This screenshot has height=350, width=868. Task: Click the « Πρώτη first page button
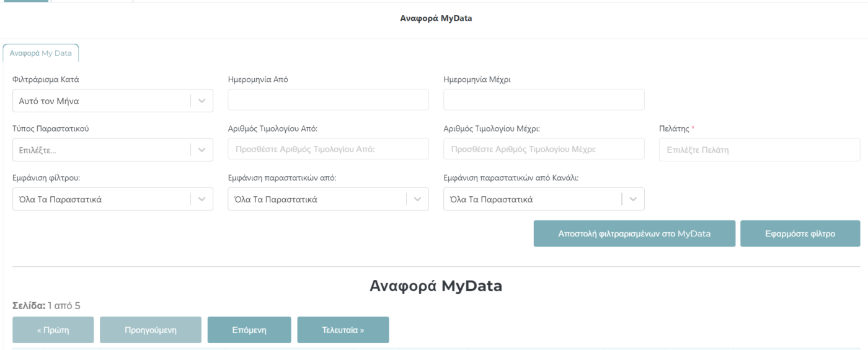click(x=53, y=330)
